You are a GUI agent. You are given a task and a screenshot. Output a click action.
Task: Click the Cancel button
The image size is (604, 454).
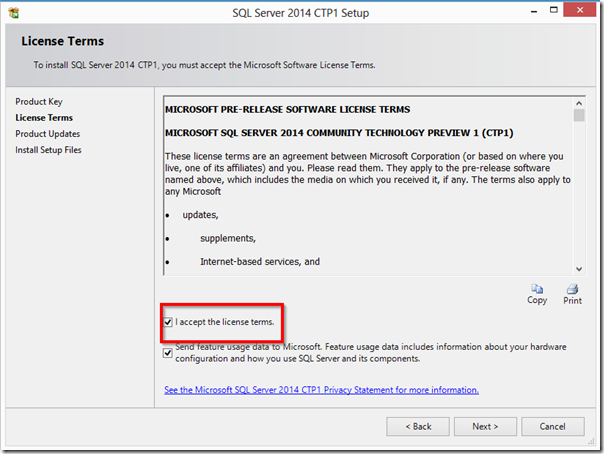(553, 427)
